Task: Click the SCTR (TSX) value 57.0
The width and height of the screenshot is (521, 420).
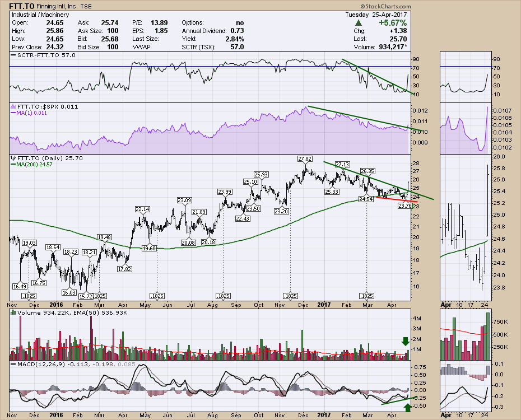Action: coord(237,47)
